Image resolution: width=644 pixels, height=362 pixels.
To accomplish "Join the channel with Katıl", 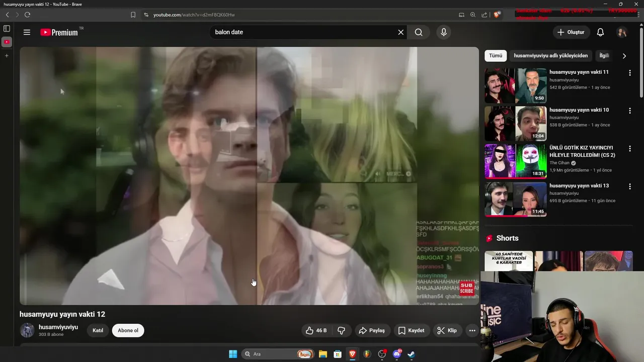I will pos(98,330).
